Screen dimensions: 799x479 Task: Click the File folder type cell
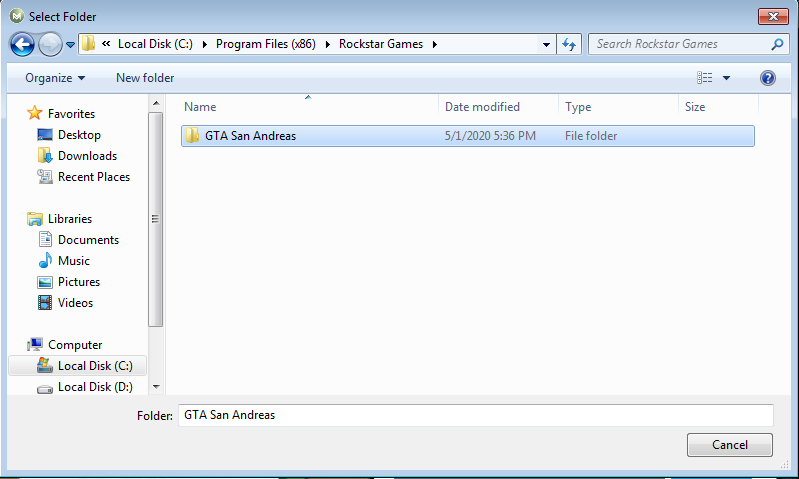pyautogui.click(x=591, y=136)
